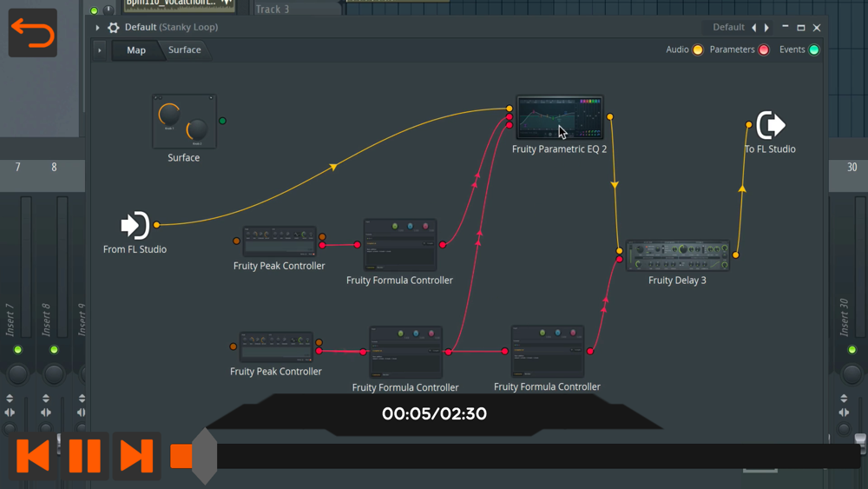The width and height of the screenshot is (868, 489).
Task: Click the Fruity Parametric EQ 2 label
Action: [559, 149]
